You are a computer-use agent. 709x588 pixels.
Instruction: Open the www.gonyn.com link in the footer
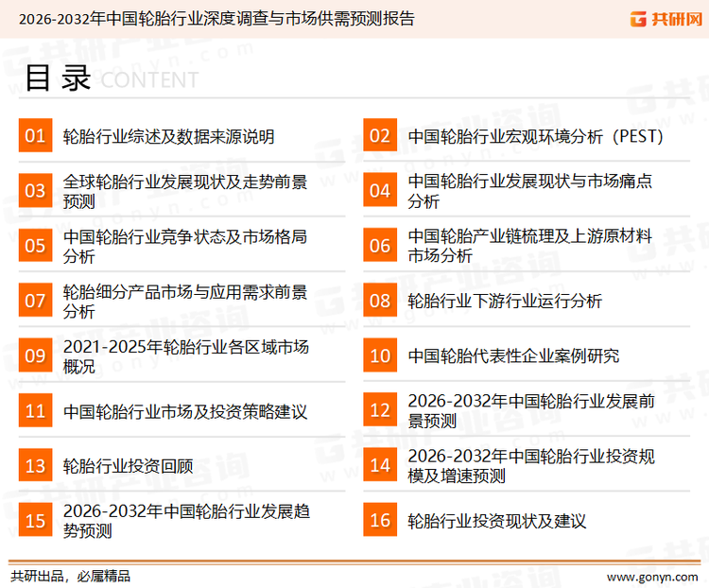[652, 578]
